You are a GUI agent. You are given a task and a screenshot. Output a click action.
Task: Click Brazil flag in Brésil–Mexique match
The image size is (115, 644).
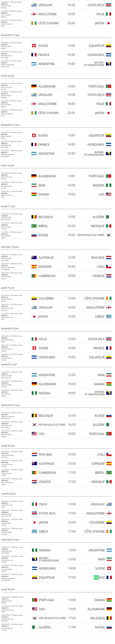[x=34, y=226]
